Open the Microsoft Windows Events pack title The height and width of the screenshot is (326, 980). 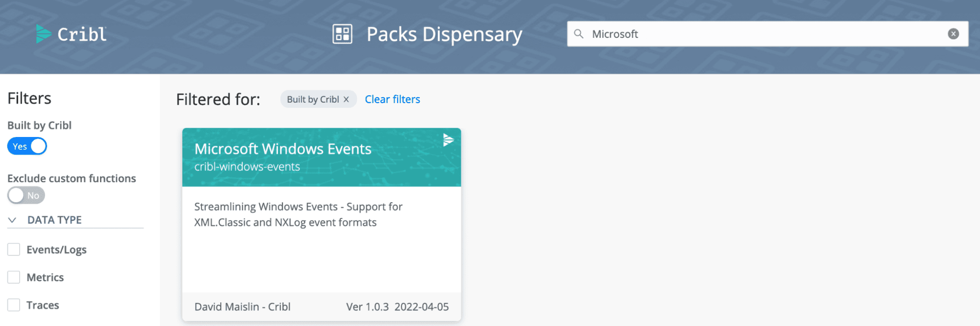(283, 149)
